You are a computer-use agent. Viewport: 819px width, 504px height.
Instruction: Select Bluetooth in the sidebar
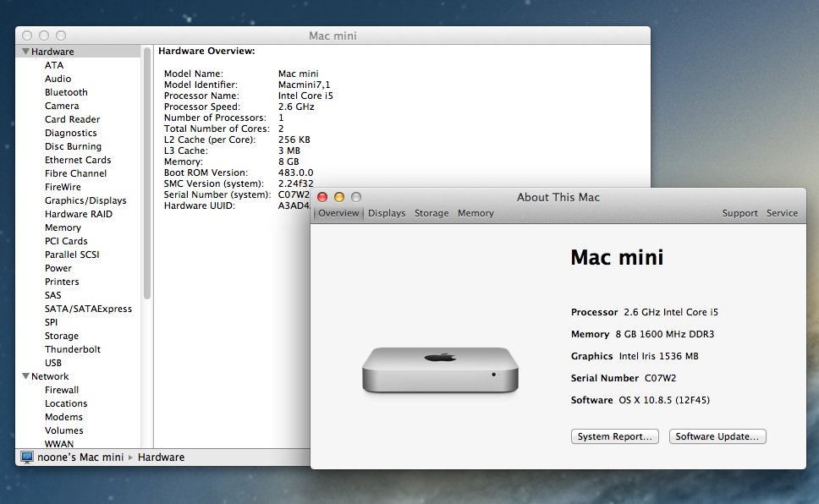66,92
